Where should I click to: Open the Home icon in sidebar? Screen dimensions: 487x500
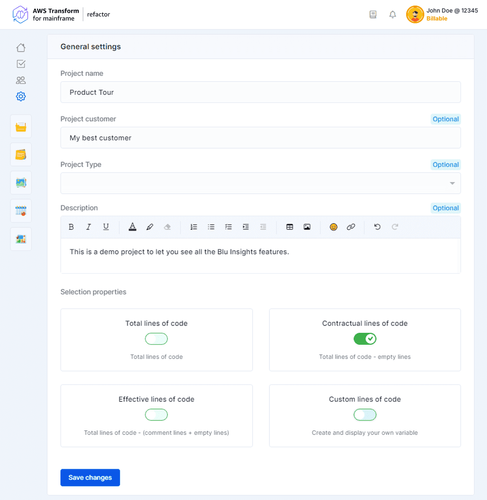[21, 48]
